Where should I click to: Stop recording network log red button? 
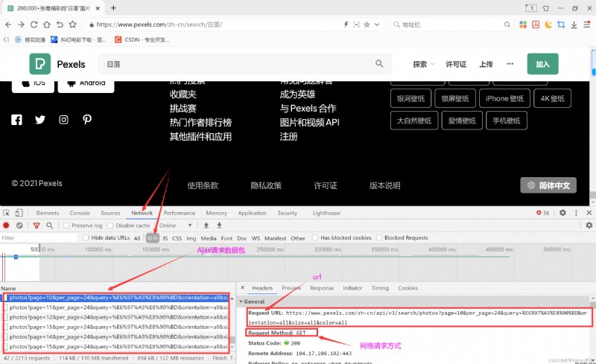point(6,226)
